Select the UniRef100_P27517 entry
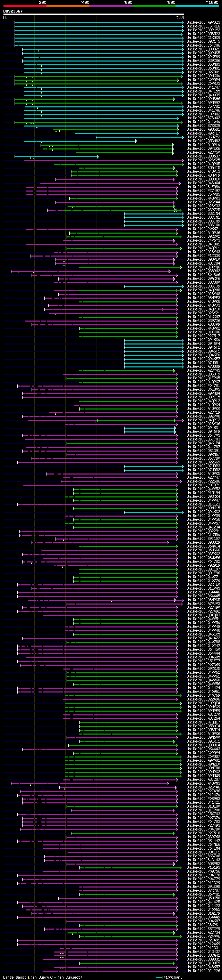The height and width of the screenshot is (980, 222). pos(203,336)
